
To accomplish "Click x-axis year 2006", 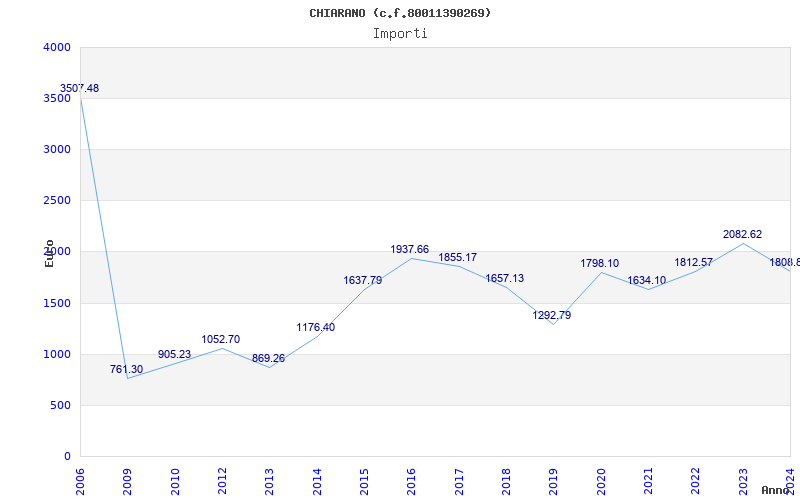I will coord(81,482).
